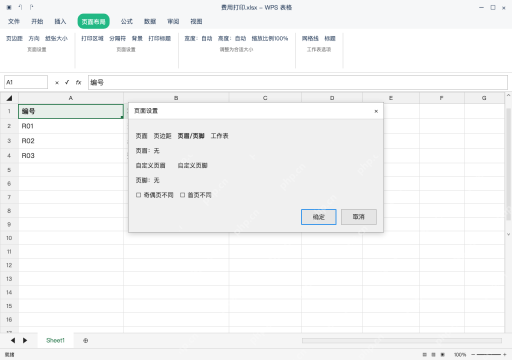Open the 打印区域 dropdown
Screen dimensions: 512x360
click(92, 38)
